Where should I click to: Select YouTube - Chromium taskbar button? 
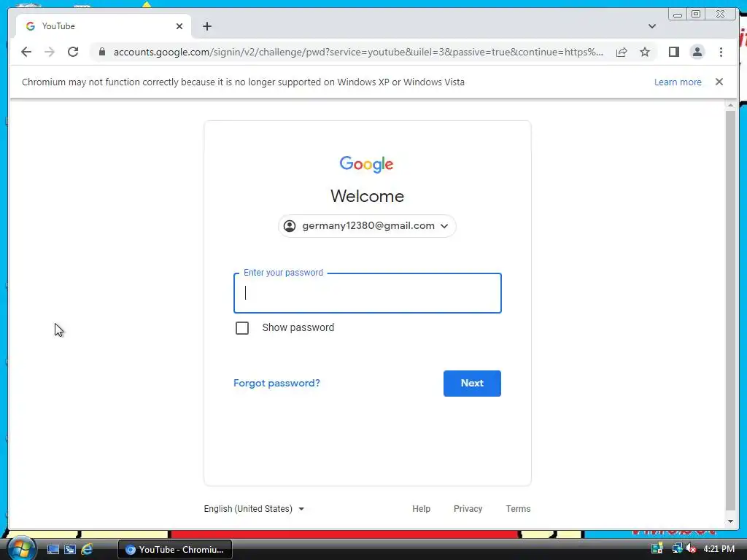pyautogui.click(x=175, y=550)
